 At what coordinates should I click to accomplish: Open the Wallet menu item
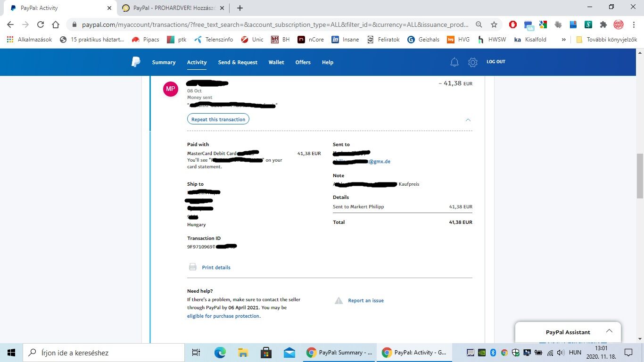point(276,62)
